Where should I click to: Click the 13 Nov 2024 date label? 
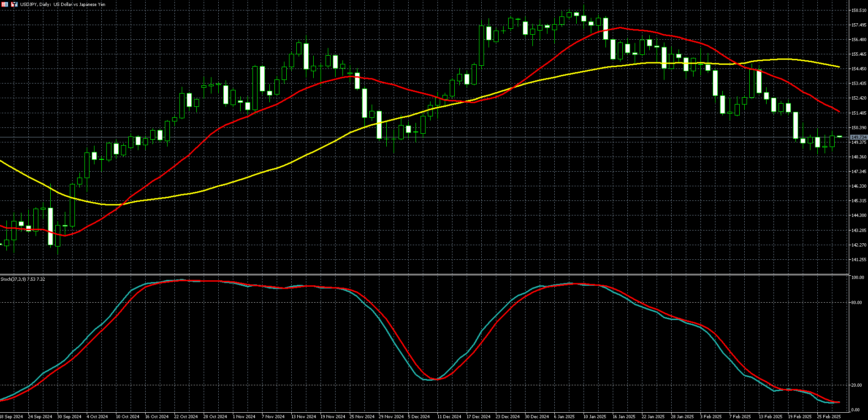(304, 417)
